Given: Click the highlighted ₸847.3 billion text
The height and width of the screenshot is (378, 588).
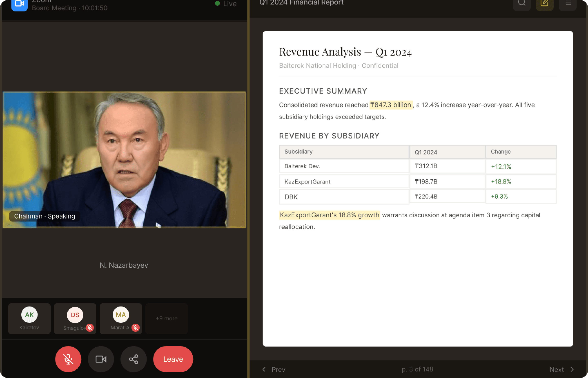Looking at the screenshot, I should click(x=391, y=105).
